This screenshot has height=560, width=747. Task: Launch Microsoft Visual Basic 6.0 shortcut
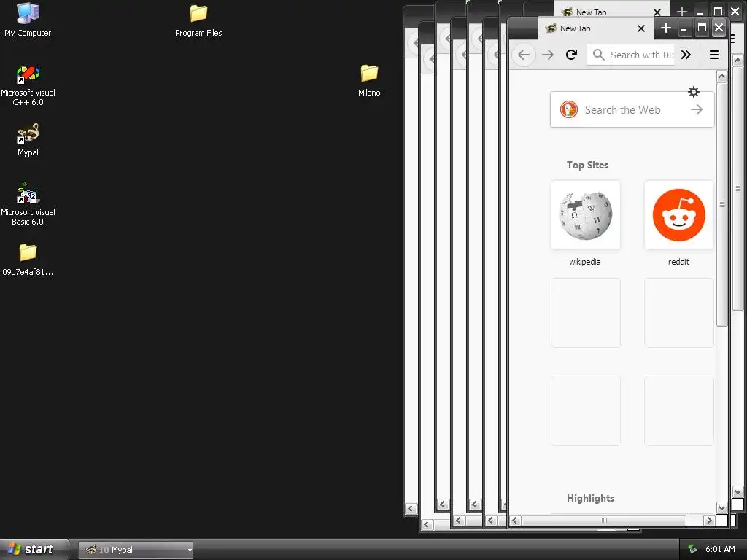pos(28,204)
